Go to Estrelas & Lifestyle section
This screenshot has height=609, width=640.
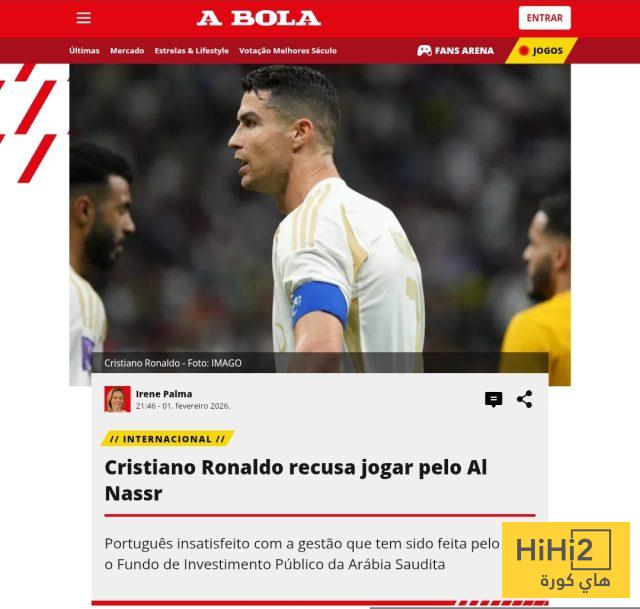click(x=191, y=51)
